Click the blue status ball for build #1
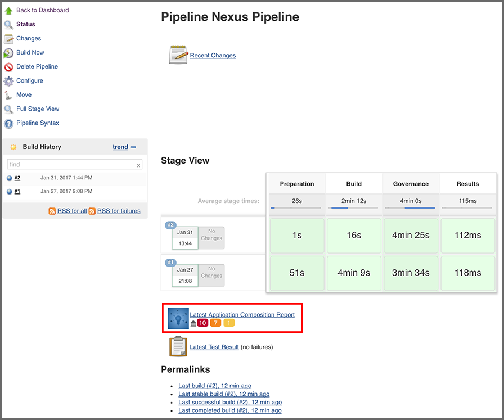This screenshot has width=504, height=420. (x=10, y=192)
